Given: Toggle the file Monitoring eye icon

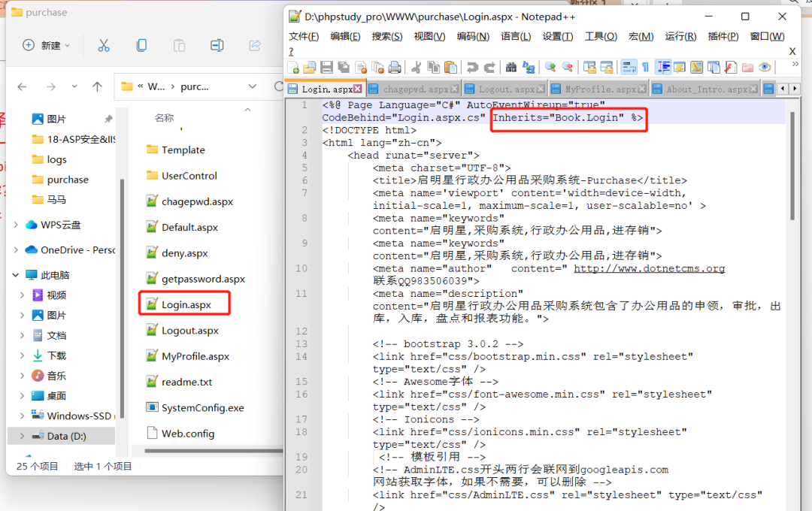Looking at the screenshot, I should click(765, 68).
